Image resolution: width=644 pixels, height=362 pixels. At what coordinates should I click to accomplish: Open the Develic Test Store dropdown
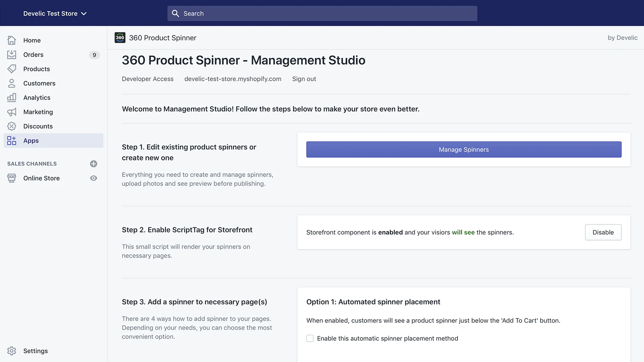[55, 13]
